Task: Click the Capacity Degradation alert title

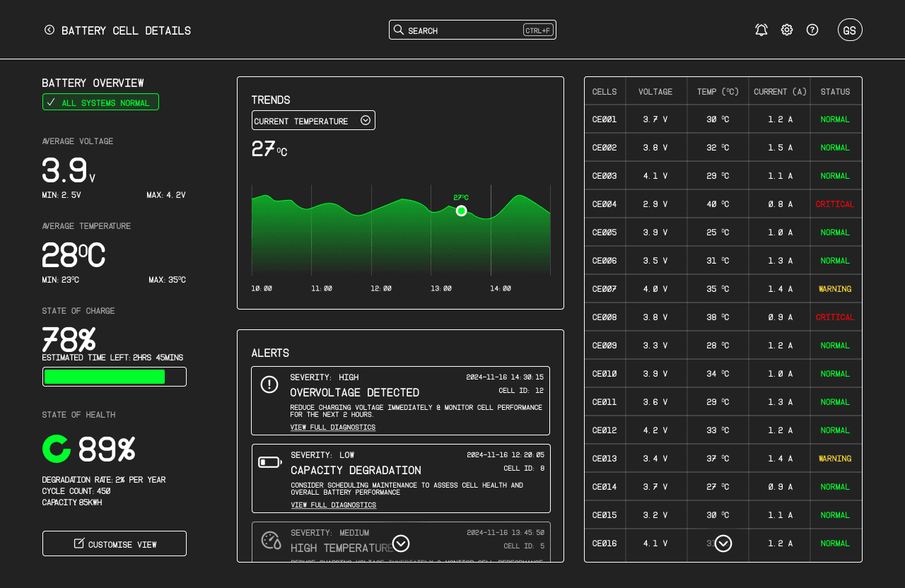Action: coord(356,470)
